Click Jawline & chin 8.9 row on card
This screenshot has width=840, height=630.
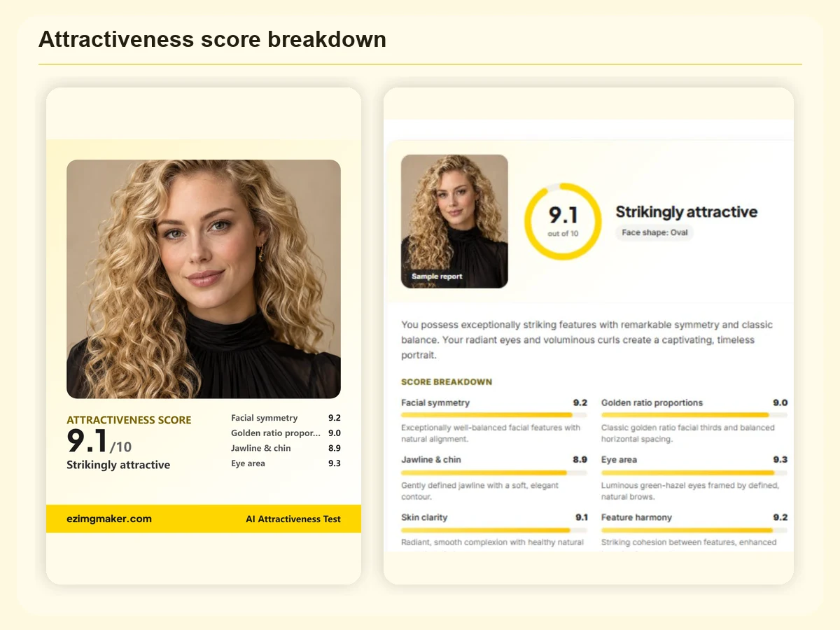click(x=286, y=448)
